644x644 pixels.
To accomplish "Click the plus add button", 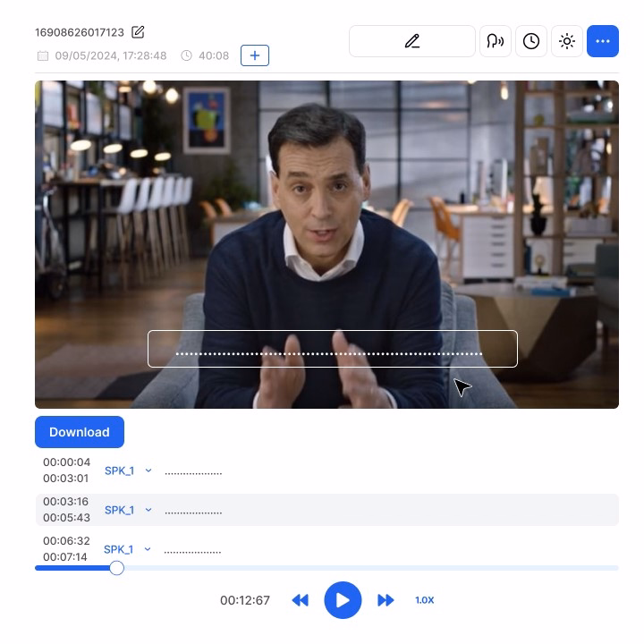I will pos(255,55).
